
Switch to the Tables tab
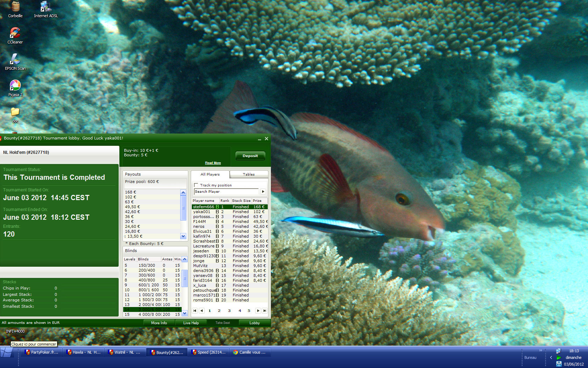pyautogui.click(x=249, y=174)
